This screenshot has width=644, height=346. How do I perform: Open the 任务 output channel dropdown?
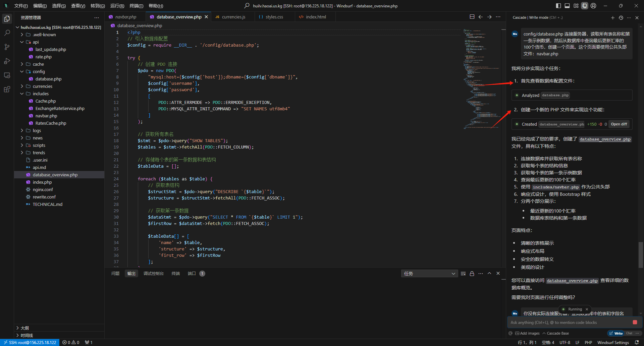[x=429, y=274]
